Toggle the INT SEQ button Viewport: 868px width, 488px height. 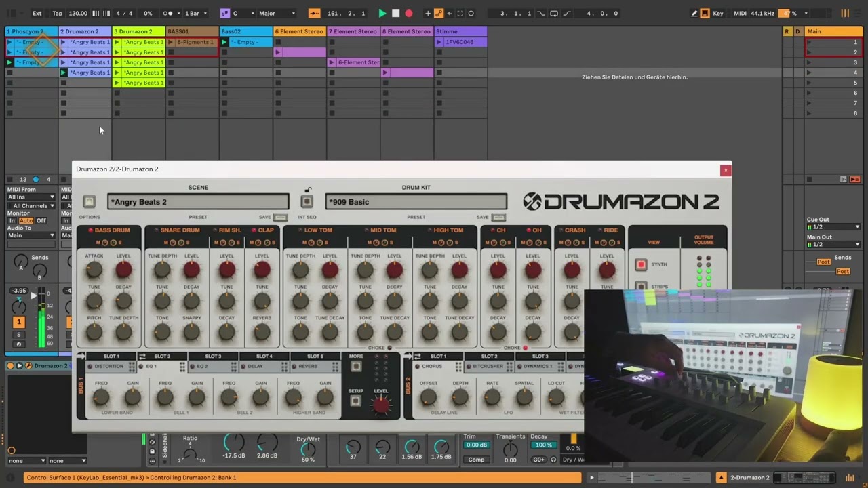point(307,202)
